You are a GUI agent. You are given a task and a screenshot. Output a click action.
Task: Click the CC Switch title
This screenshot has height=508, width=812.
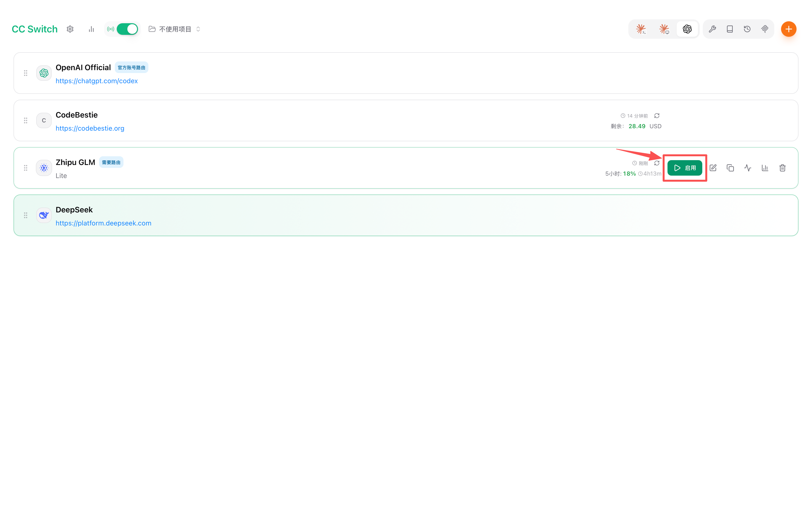(x=35, y=29)
